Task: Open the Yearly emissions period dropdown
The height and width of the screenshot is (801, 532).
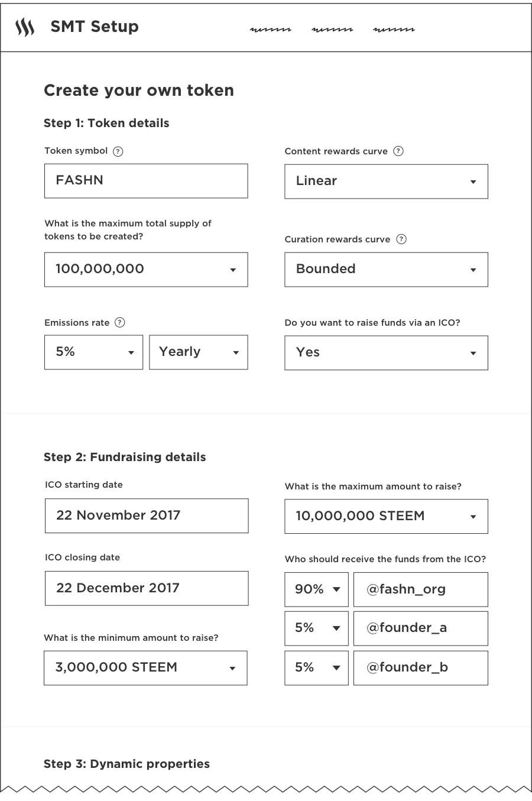Action: (x=198, y=352)
